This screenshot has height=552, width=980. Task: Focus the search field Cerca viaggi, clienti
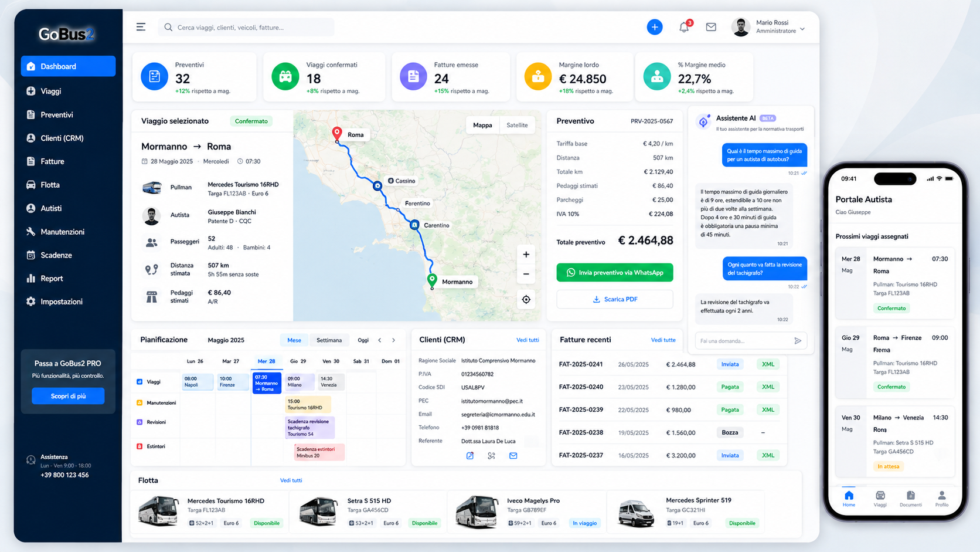246,27
